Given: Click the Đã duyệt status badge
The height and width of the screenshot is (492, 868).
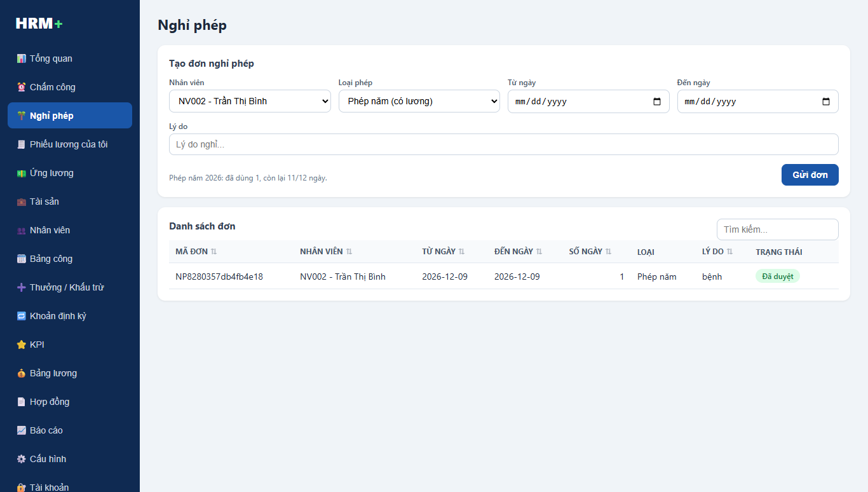Looking at the screenshot, I should tap(778, 277).
